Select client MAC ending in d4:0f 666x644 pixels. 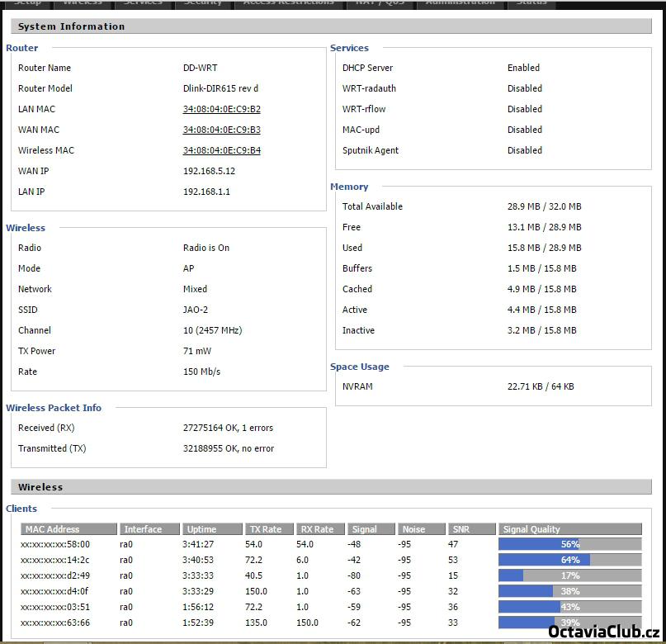coord(55,591)
